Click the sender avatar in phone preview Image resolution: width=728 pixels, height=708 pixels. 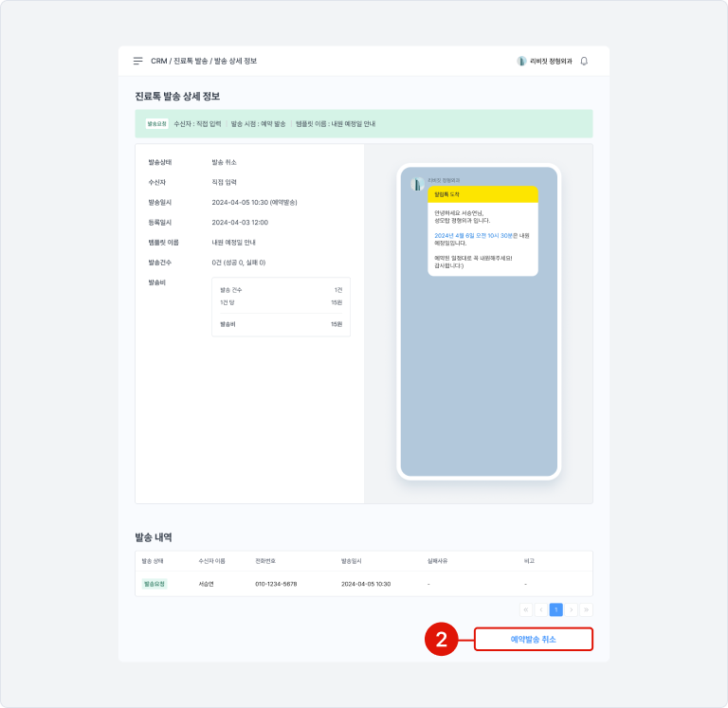[x=416, y=184]
